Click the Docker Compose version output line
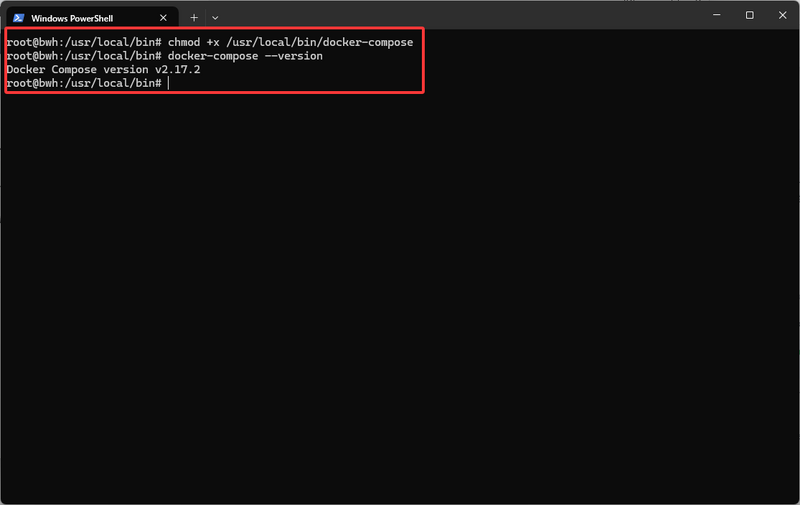The width and height of the screenshot is (800, 505). pyautogui.click(x=103, y=70)
